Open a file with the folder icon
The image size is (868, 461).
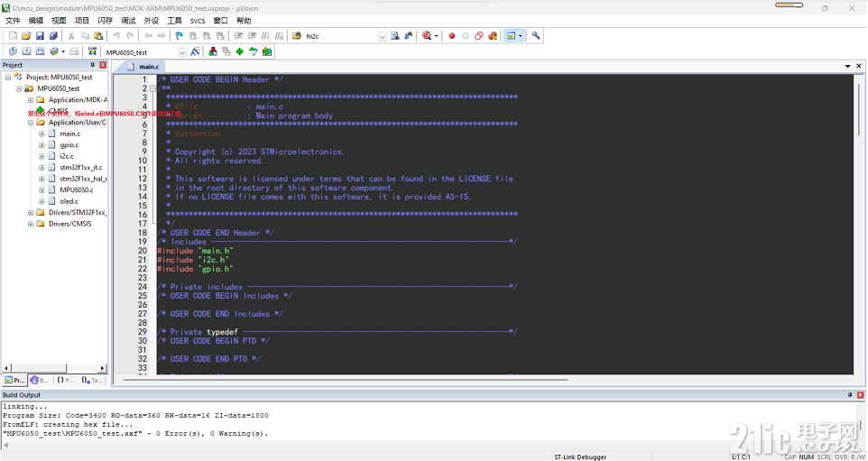tap(26, 36)
